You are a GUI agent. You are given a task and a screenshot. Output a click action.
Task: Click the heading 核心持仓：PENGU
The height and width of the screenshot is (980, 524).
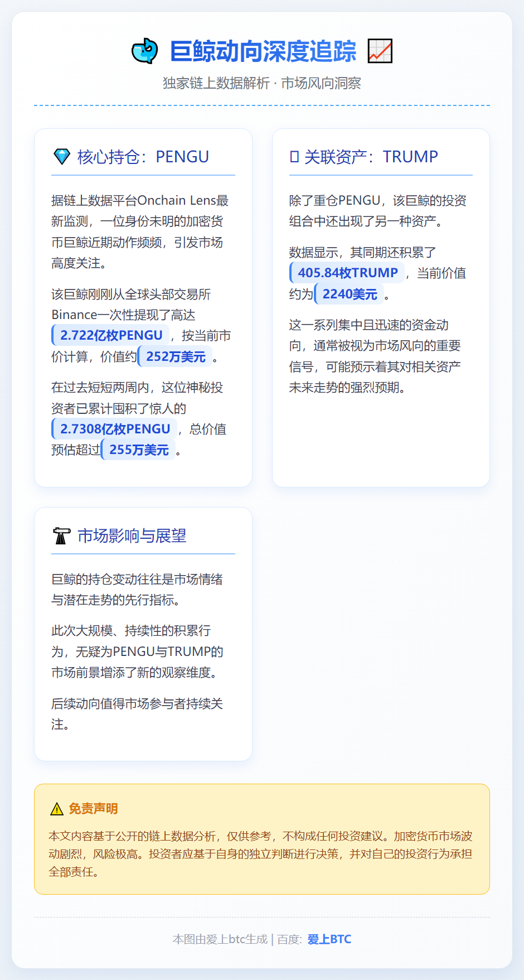click(143, 157)
